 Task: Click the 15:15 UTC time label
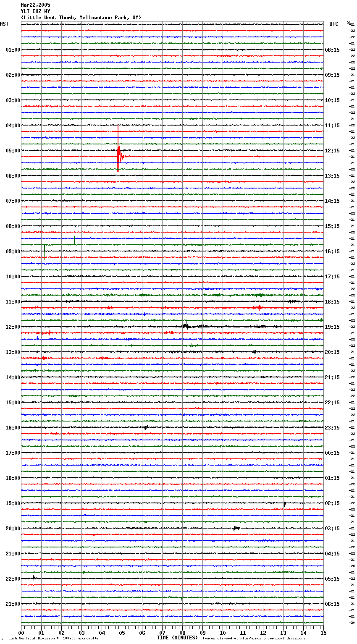click(332, 226)
